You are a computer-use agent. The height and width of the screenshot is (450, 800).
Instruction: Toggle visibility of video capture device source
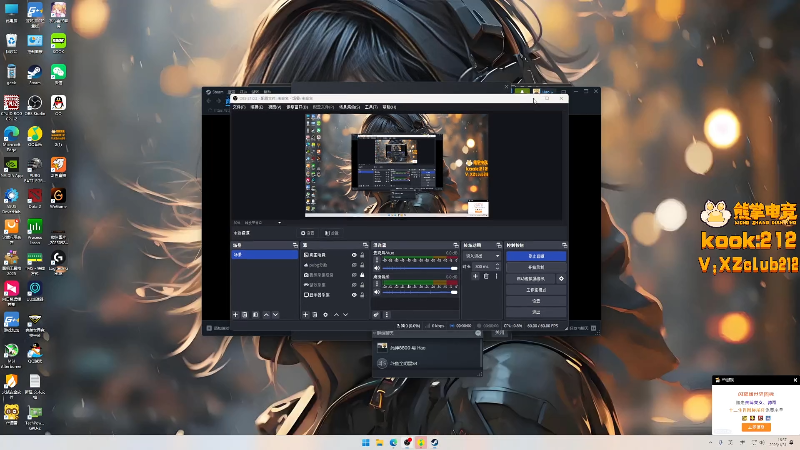click(x=354, y=274)
